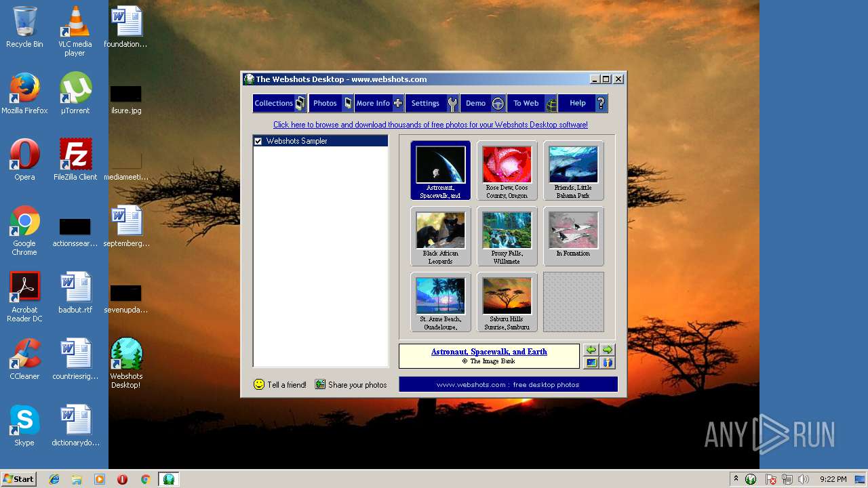The image size is (868, 488).
Task: Select the sevenupda desktop file
Action: [125, 299]
